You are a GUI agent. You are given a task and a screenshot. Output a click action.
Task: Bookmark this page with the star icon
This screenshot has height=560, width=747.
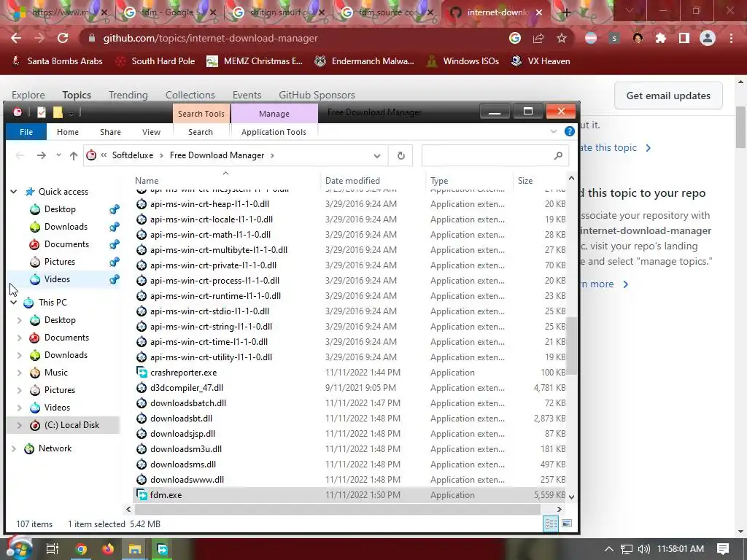pyautogui.click(x=562, y=38)
